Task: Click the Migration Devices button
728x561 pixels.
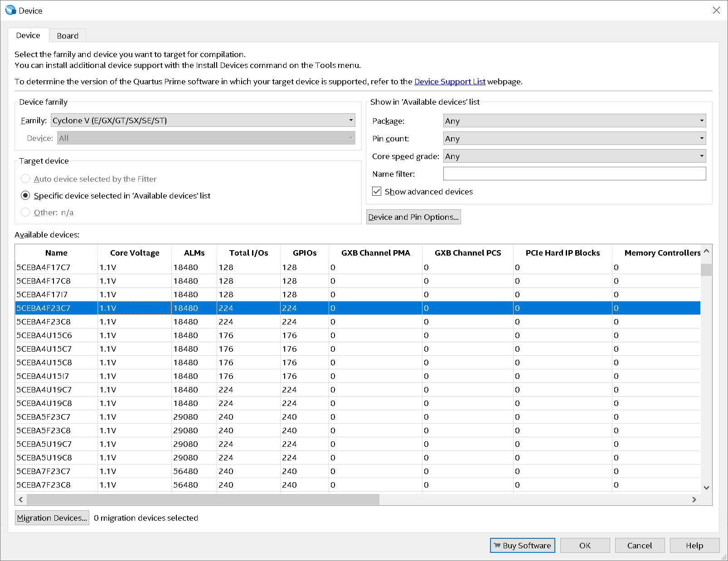Action: [52, 518]
